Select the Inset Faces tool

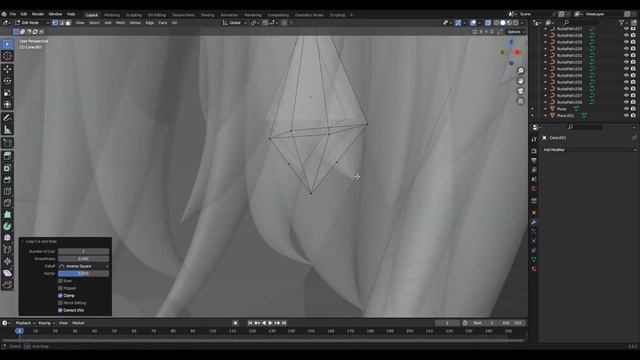[7, 168]
